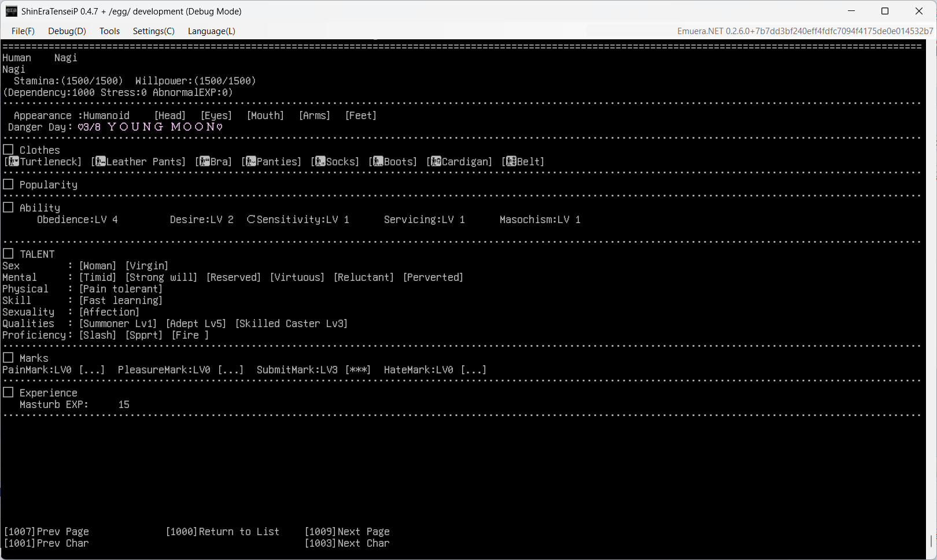Select [1003] Next Char
Image resolution: width=937 pixels, height=560 pixels.
347,543
